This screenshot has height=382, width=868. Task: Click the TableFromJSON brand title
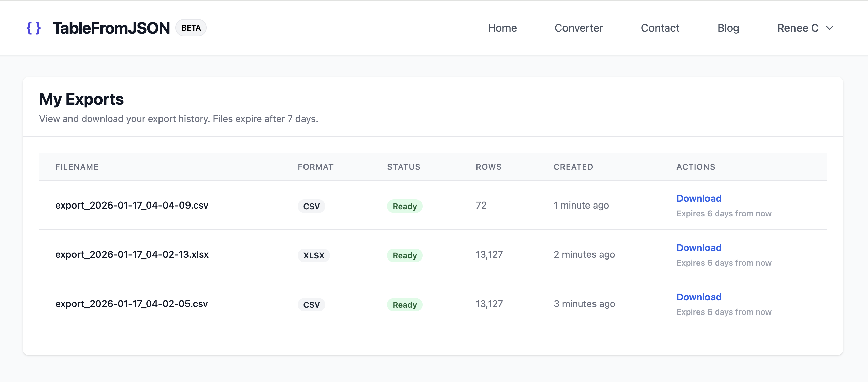click(111, 28)
